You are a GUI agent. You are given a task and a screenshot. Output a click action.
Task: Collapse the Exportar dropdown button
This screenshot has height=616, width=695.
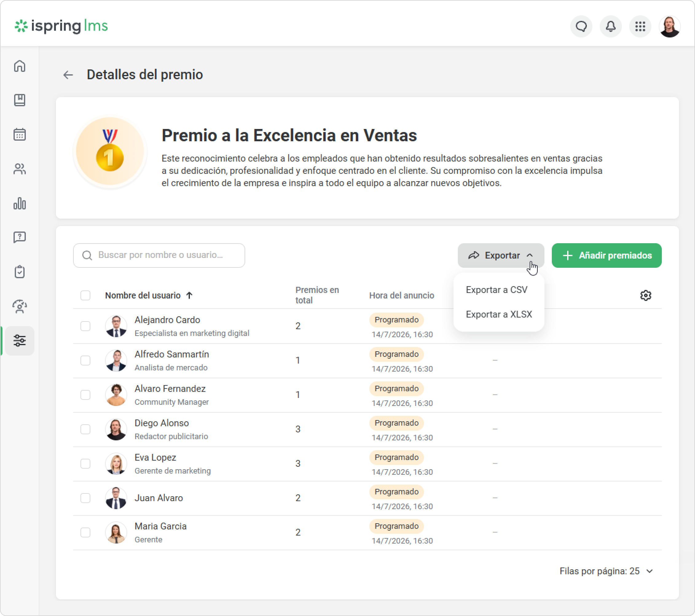(501, 255)
